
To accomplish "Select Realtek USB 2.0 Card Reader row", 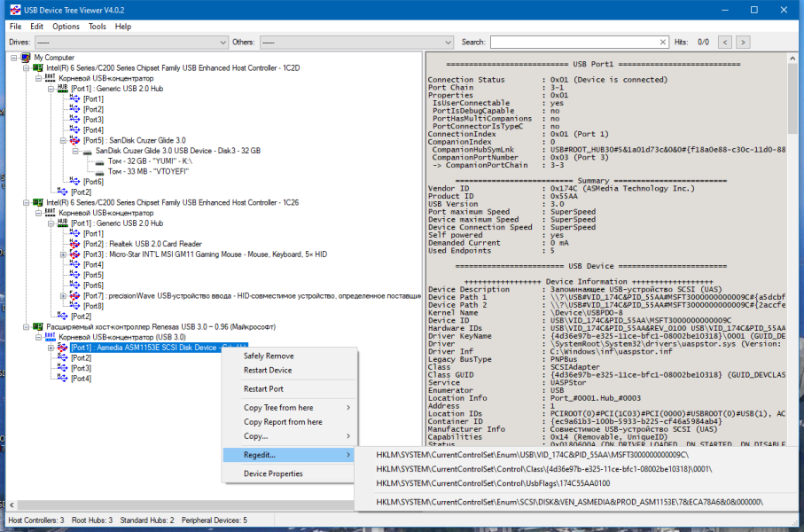I will point(143,244).
